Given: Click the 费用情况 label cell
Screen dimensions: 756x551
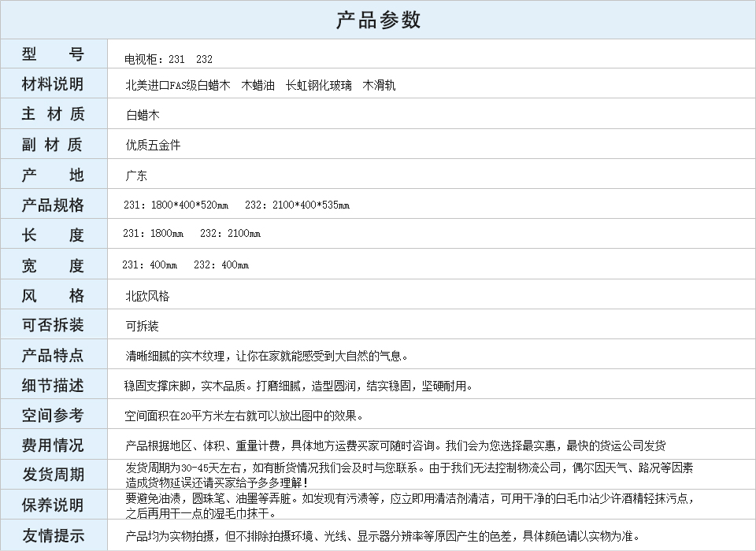Looking at the screenshot, I should click(x=53, y=445).
